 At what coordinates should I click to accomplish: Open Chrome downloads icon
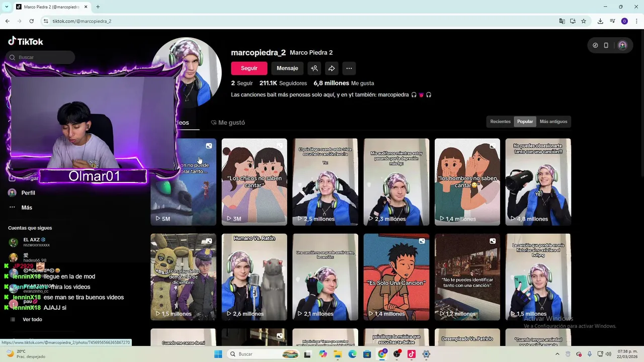(x=600, y=21)
